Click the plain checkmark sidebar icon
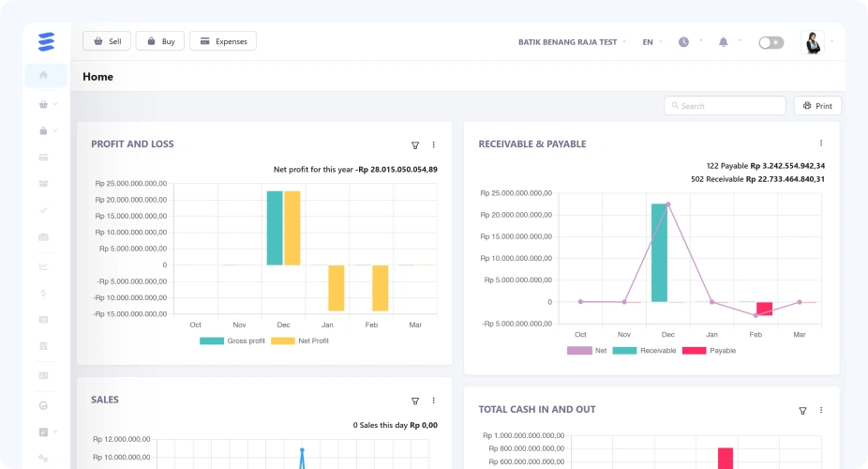Viewport: 868px width, 469px height. point(43,210)
